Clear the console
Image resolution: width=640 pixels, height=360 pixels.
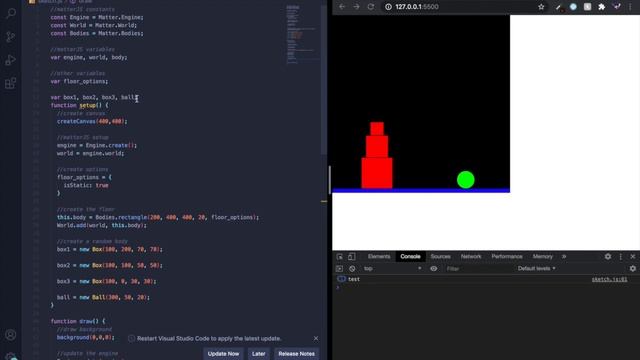tap(352, 269)
